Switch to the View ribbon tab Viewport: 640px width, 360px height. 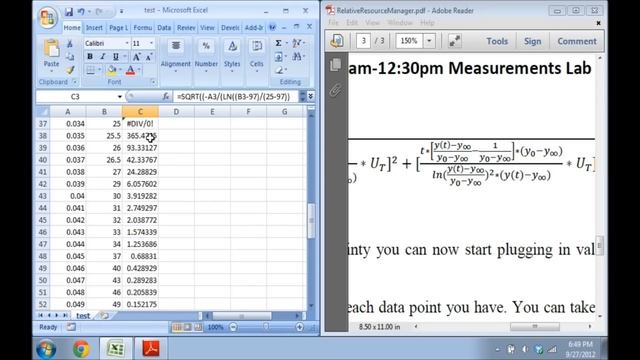coord(207,27)
